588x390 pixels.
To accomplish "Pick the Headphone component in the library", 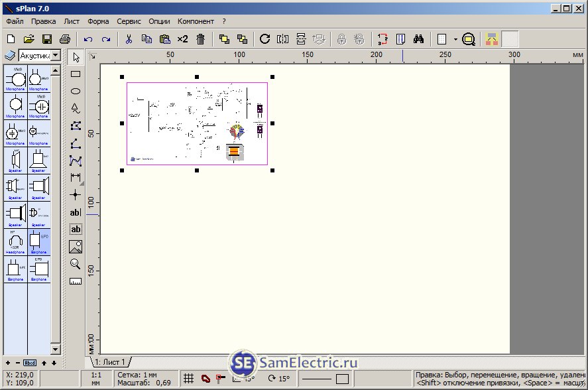I will tap(15, 242).
